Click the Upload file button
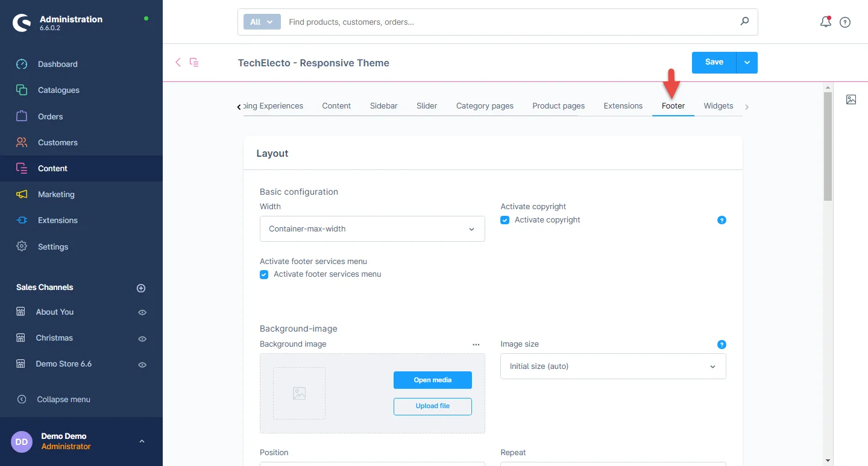The width and height of the screenshot is (868, 466). (x=432, y=406)
